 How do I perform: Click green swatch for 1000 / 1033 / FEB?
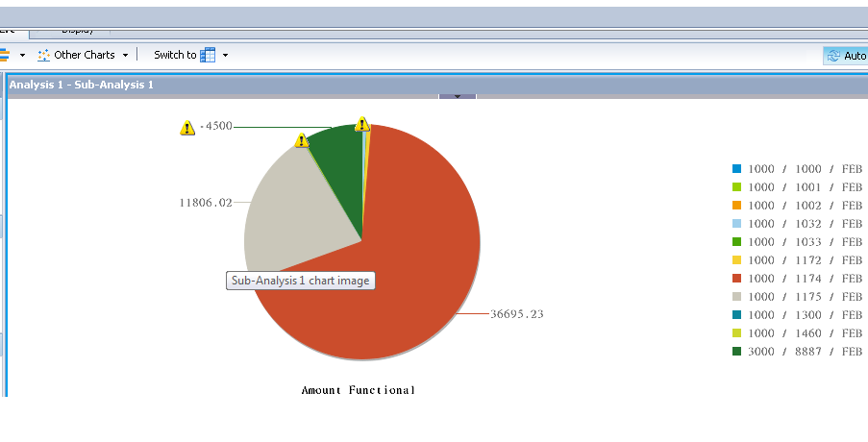click(736, 242)
